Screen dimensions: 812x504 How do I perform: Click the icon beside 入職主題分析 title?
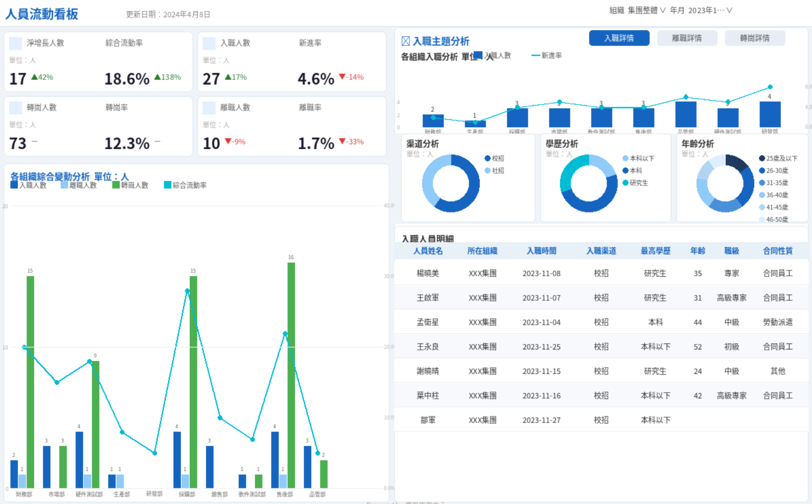[406, 41]
